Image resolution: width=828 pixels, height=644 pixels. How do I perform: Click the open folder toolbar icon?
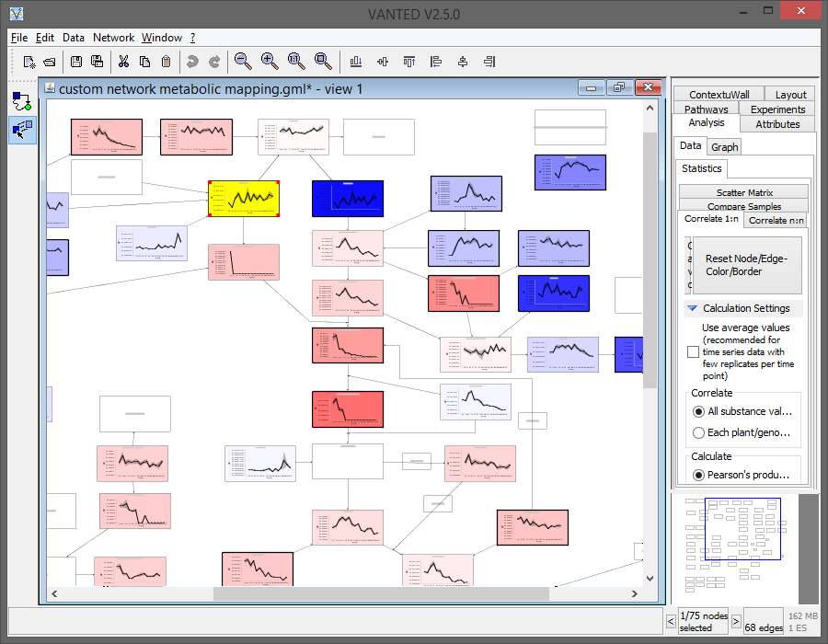[50, 62]
